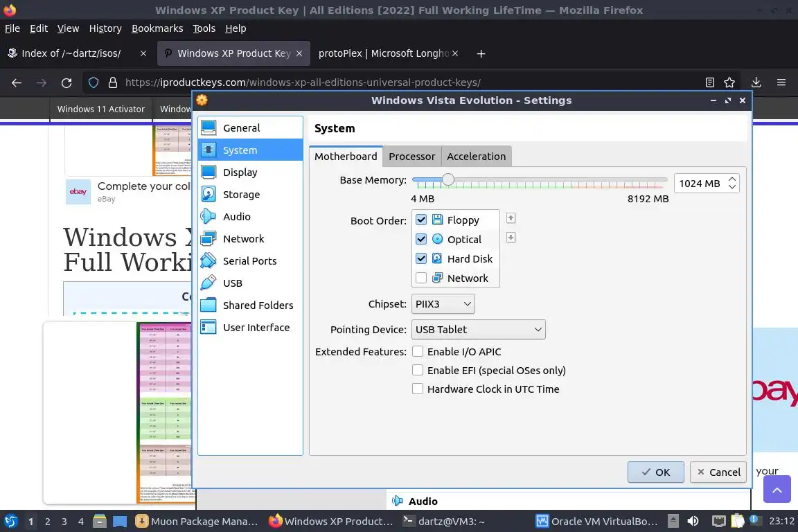Open the Firefox Help menu
The height and width of the screenshot is (532, 798).
(x=236, y=28)
